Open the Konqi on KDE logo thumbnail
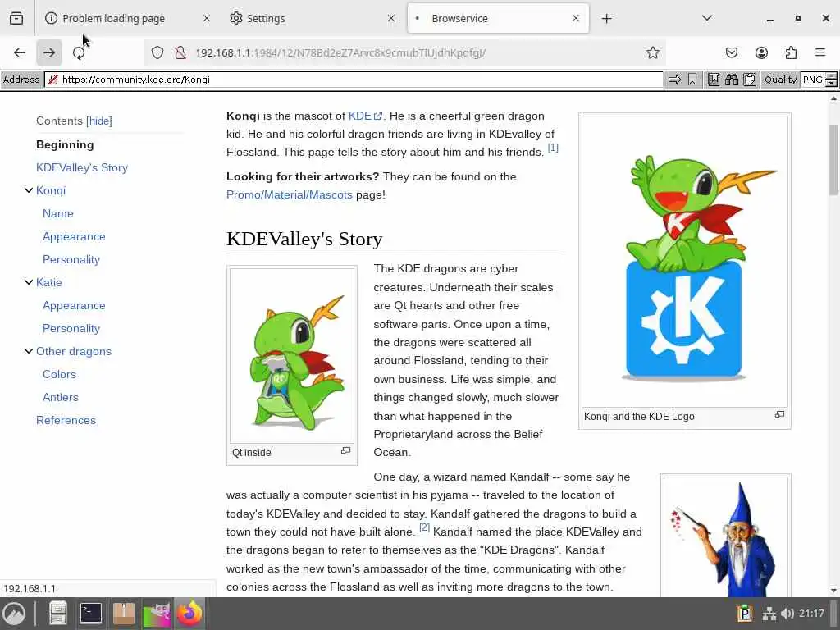The width and height of the screenshot is (840, 630). 685,262
